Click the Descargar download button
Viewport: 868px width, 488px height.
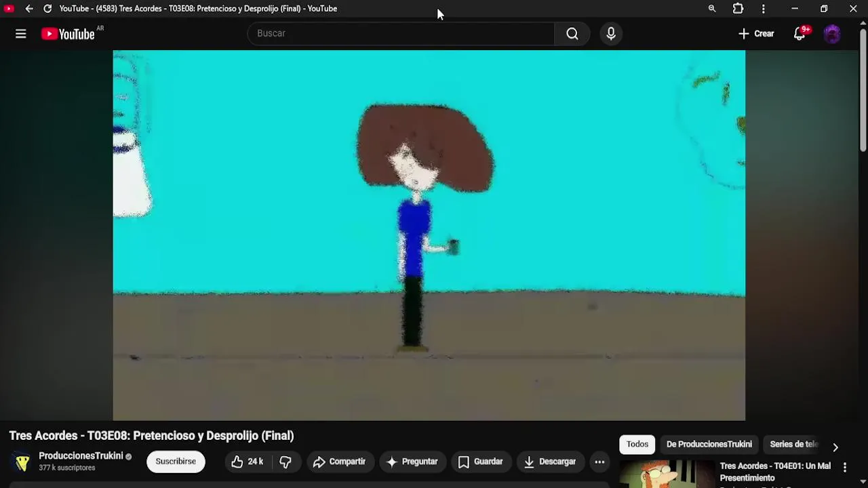[x=550, y=462]
